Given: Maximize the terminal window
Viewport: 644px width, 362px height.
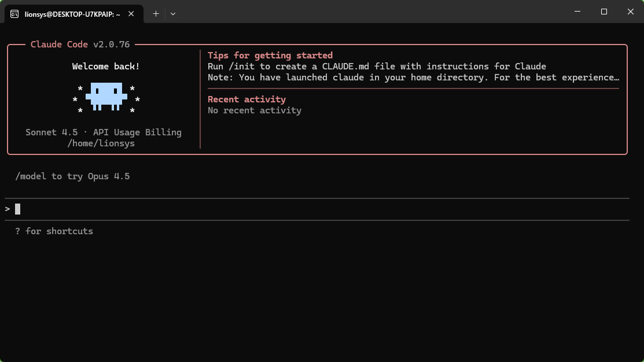Looking at the screenshot, I should pos(604,12).
